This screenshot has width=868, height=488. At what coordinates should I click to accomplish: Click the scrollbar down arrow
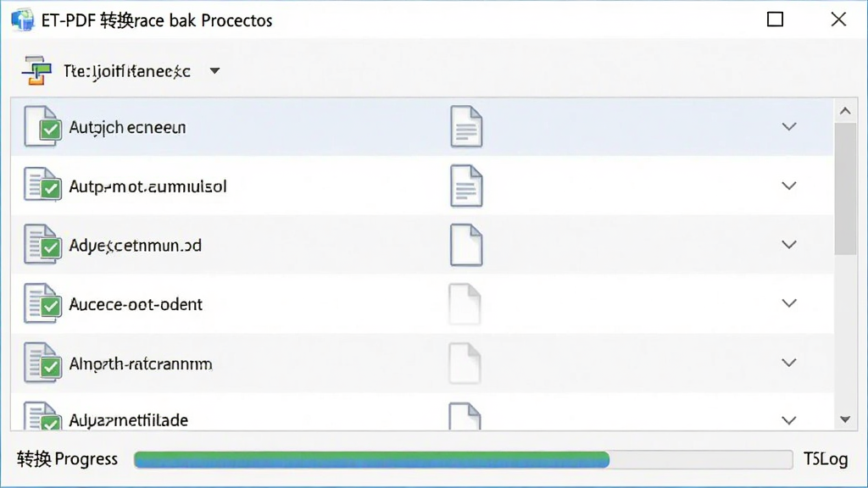click(845, 419)
